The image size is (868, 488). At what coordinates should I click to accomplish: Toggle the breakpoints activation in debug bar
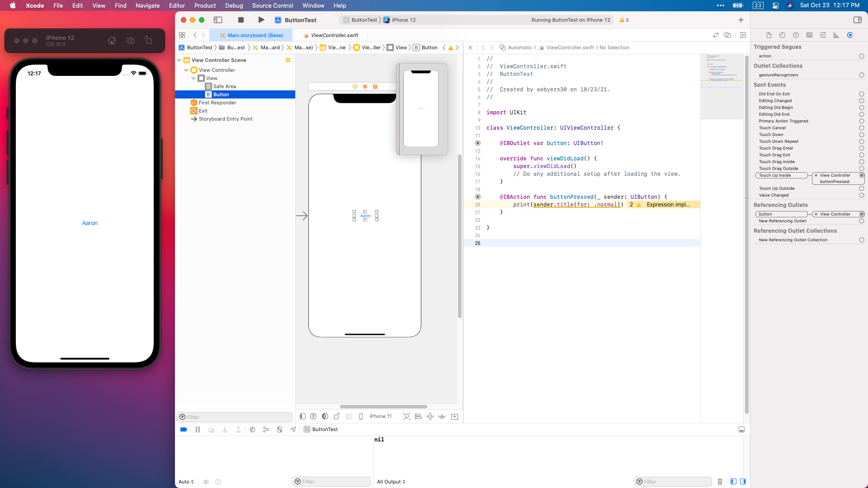[x=184, y=430]
